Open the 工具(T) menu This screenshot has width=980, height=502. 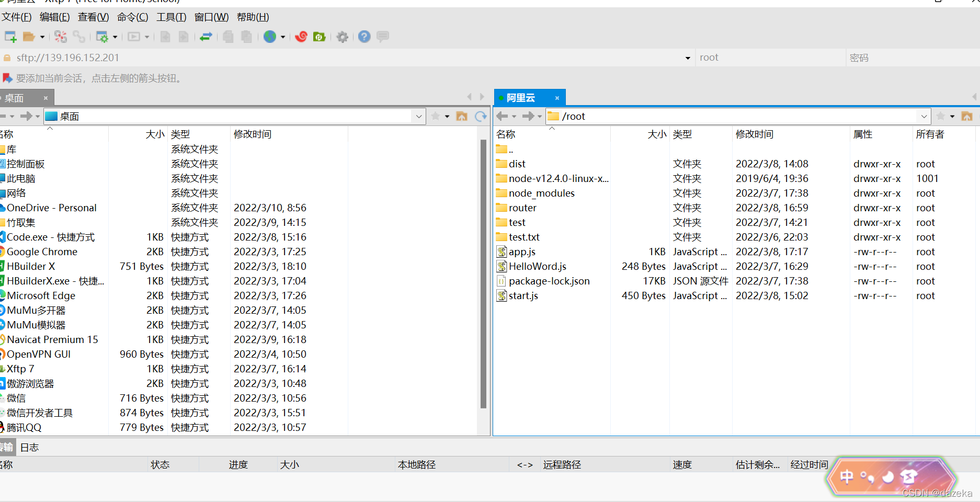tap(172, 17)
